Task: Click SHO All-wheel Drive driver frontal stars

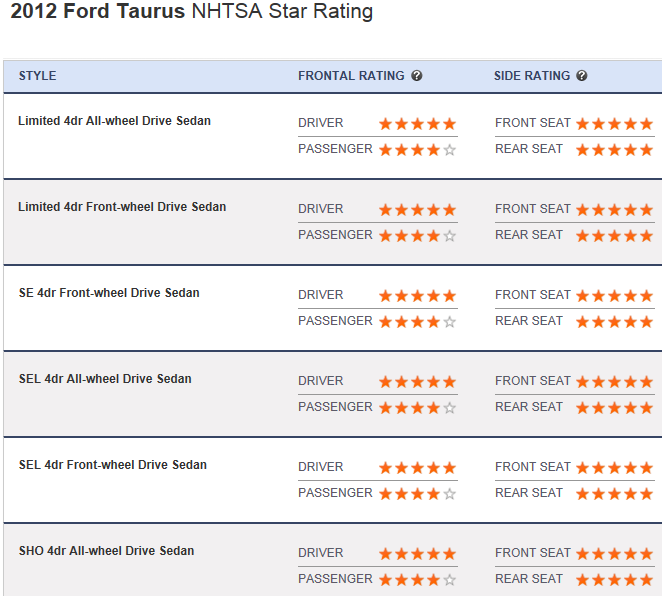Action: click(x=417, y=554)
